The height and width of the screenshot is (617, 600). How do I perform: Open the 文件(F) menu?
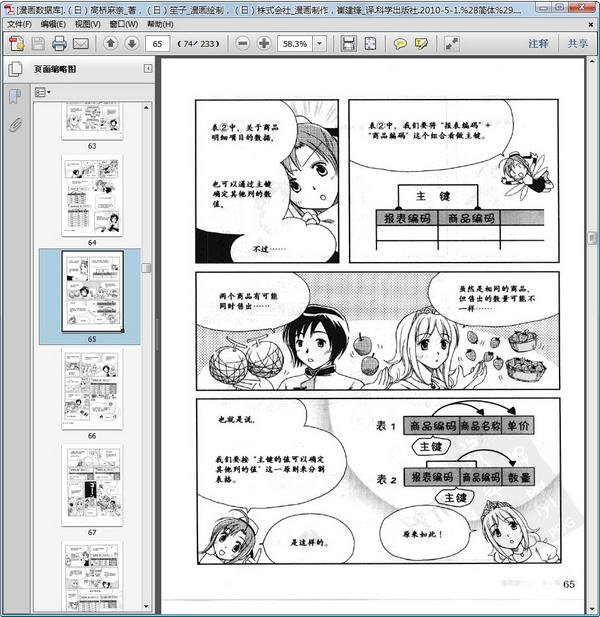click(19, 24)
